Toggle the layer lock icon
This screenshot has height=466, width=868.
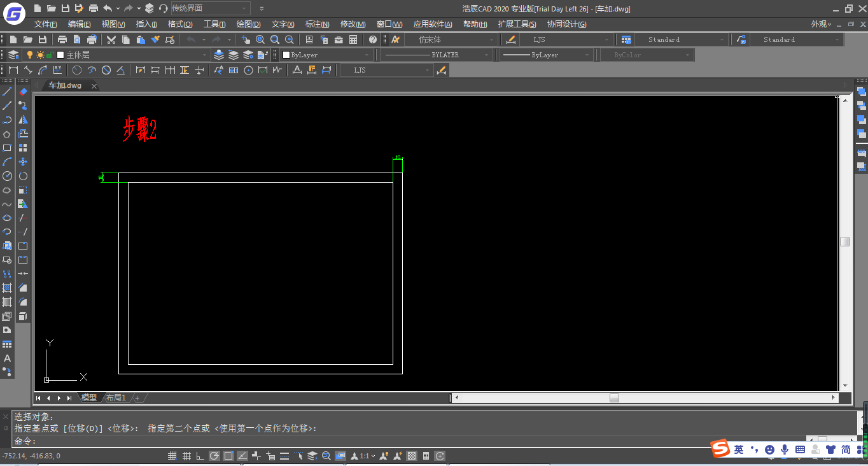point(50,55)
